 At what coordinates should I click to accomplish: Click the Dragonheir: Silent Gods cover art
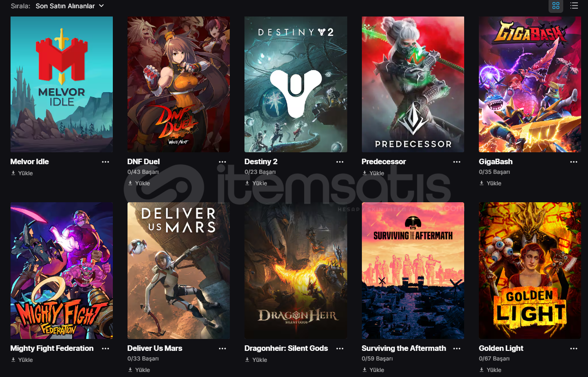[296, 271]
